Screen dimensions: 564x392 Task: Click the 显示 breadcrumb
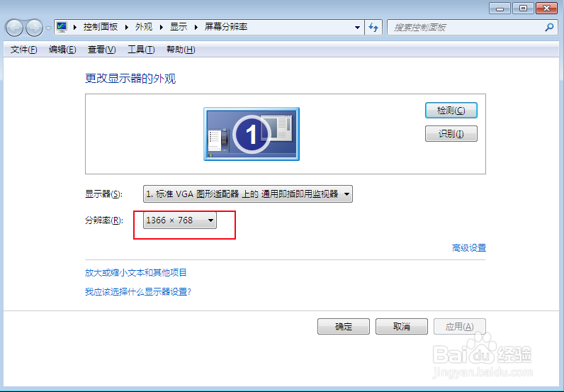click(179, 27)
